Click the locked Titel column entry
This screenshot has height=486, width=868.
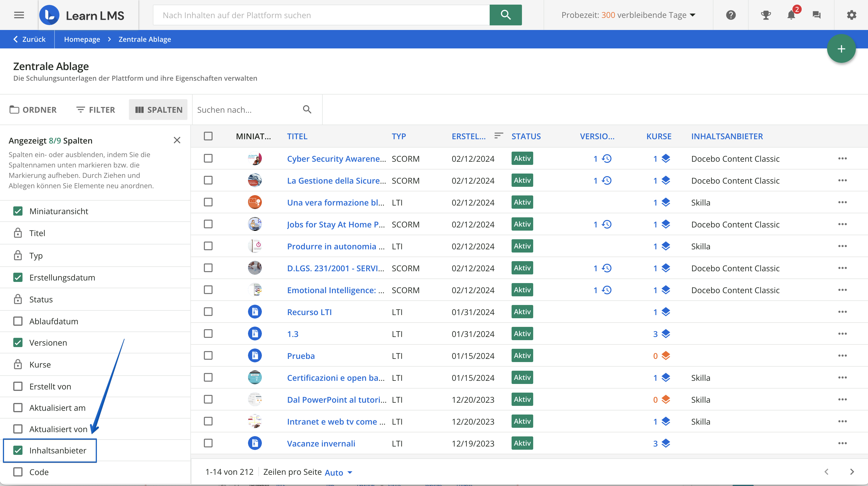pyautogui.click(x=95, y=233)
